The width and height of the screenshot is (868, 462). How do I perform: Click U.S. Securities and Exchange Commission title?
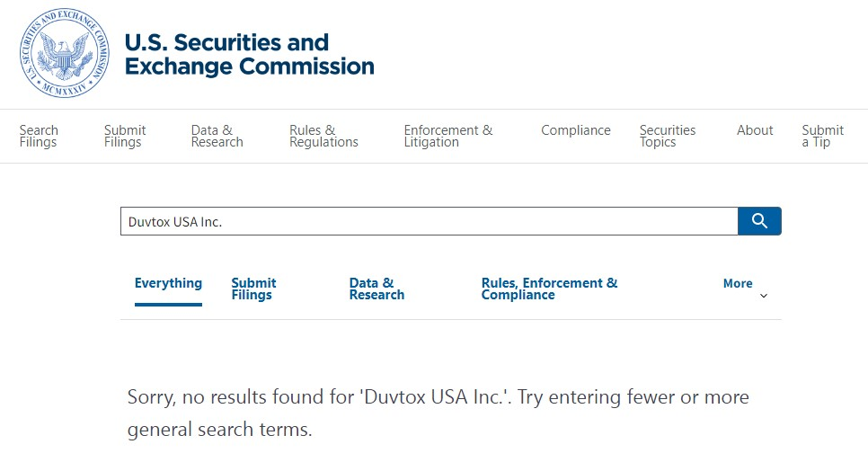coord(249,54)
